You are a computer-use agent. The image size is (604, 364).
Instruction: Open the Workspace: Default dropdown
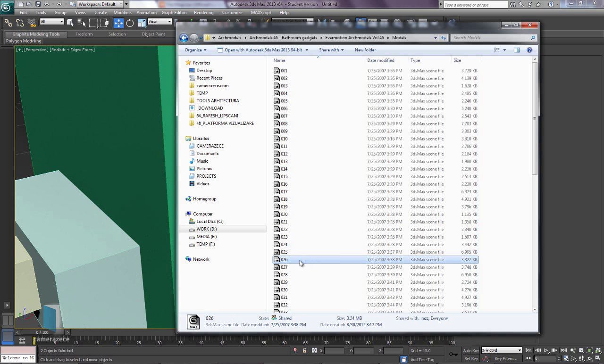tap(100, 4)
